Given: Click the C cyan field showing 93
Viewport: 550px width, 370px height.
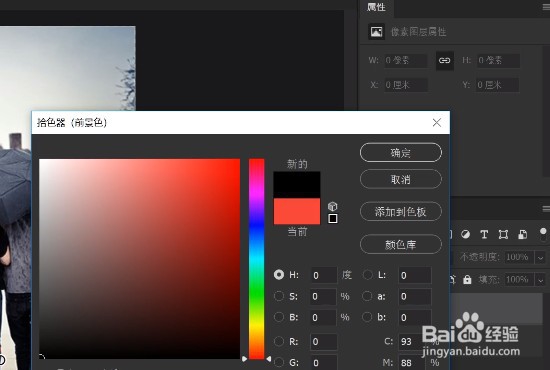Looking at the screenshot, I should click(412, 342).
